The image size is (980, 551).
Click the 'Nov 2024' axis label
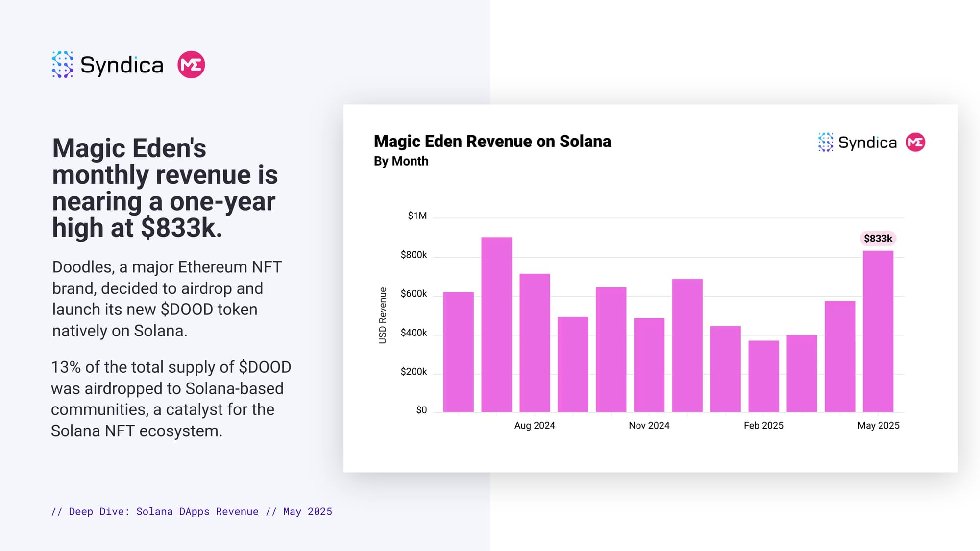pyautogui.click(x=649, y=426)
